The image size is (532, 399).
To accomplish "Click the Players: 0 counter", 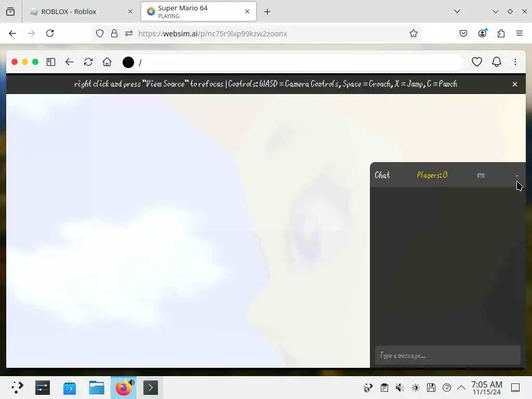I will click(x=432, y=175).
